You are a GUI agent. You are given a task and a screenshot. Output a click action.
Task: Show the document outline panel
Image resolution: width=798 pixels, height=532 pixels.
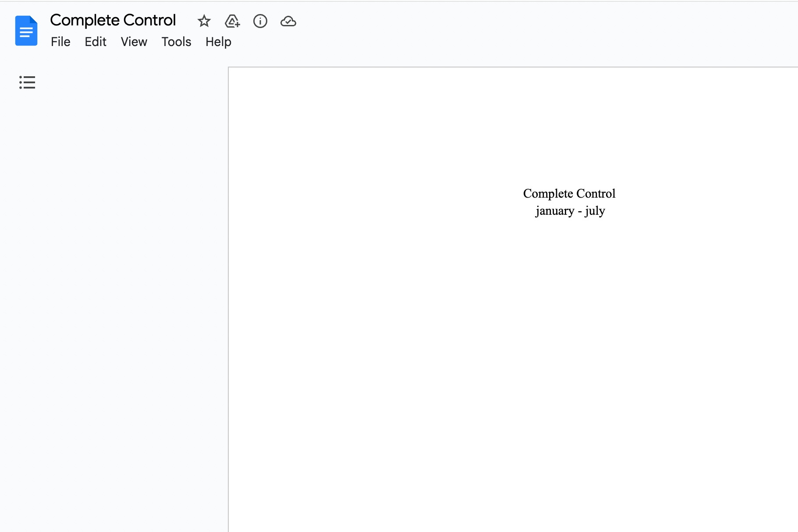click(x=27, y=82)
